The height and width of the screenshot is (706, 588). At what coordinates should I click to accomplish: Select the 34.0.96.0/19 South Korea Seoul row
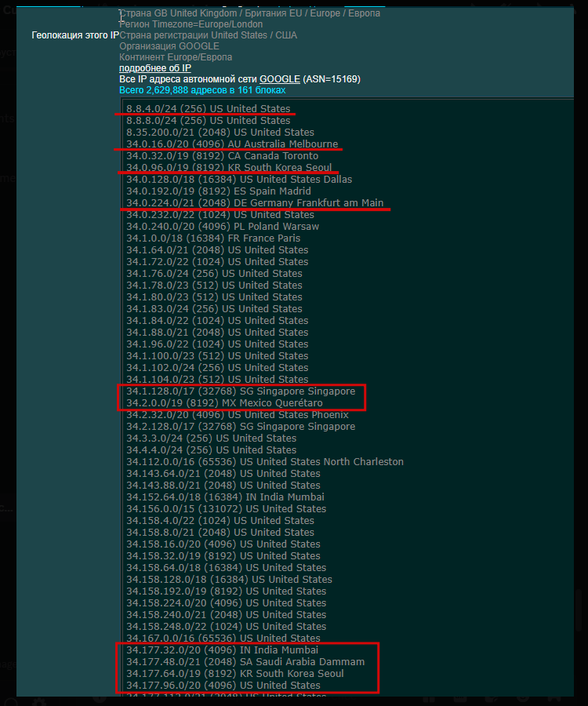229,168
